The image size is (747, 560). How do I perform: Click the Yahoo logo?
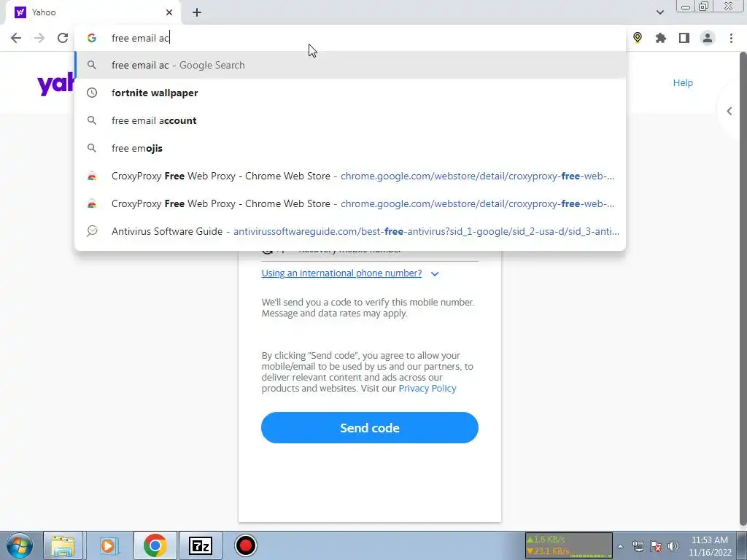pos(55,85)
